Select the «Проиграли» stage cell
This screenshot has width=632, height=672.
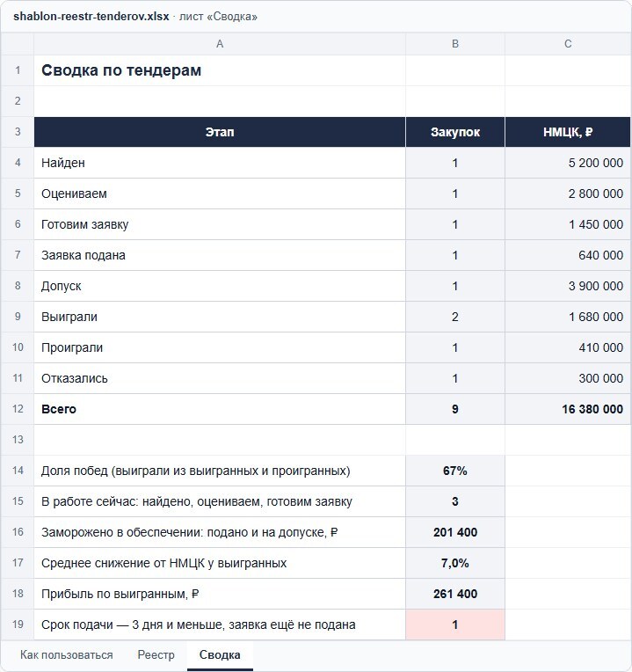[220, 347]
